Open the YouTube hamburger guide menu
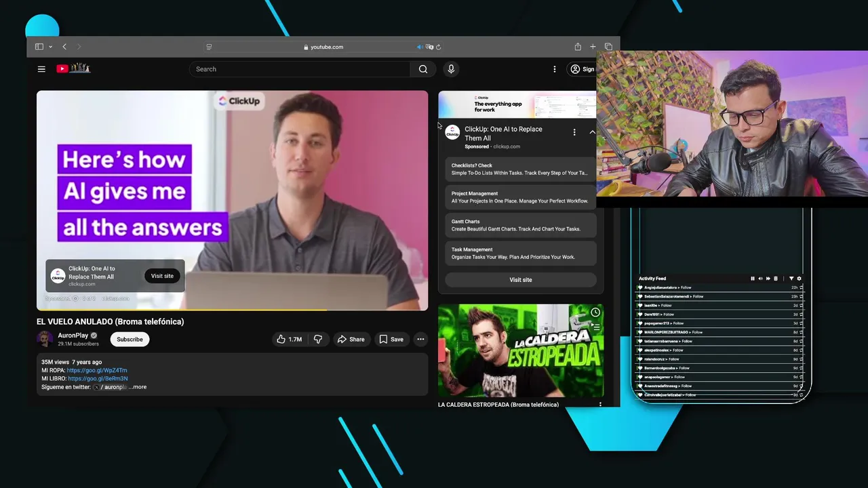The image size is (868, 488). tap(41, 68)
